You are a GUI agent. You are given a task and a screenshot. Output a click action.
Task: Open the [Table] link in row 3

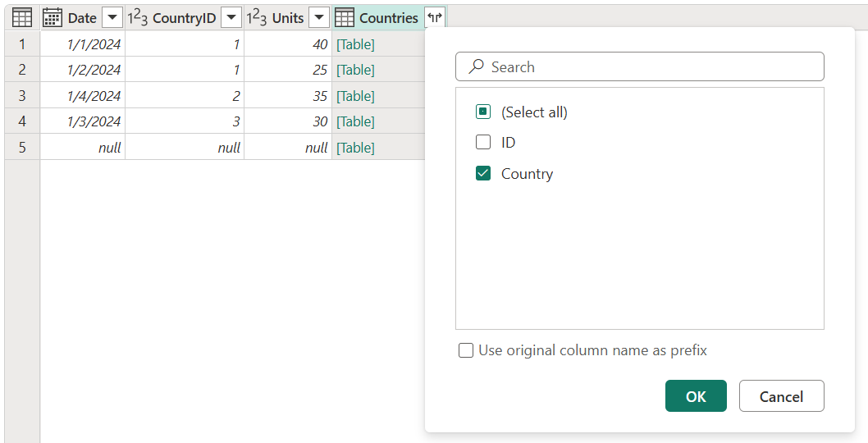(355, 96)
